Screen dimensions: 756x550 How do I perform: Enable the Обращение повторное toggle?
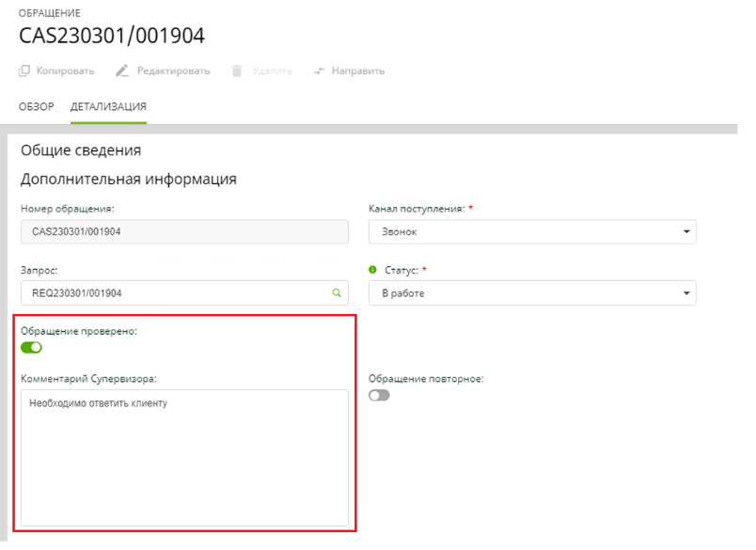(x=379, y=396)
